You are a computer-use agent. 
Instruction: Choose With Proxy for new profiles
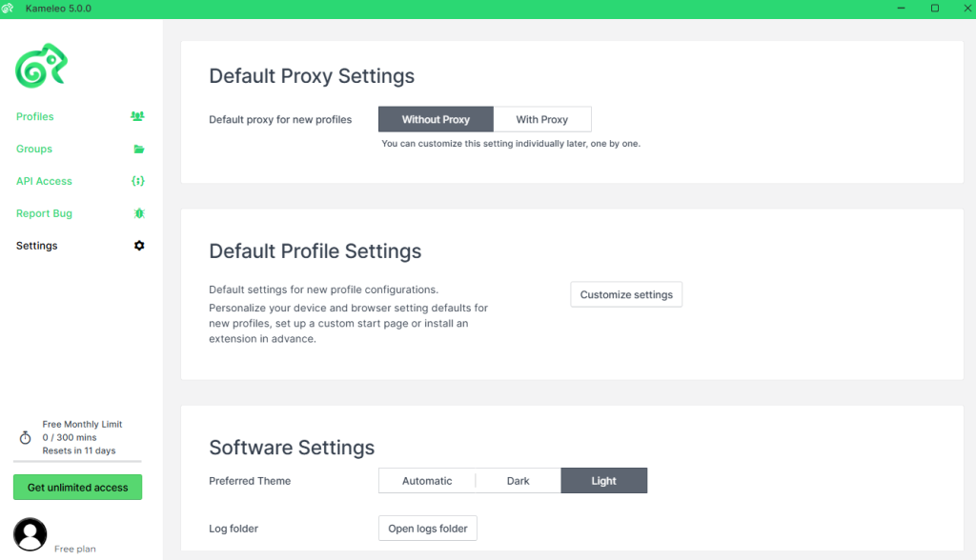pyautogui.click(x=542, y=119)
